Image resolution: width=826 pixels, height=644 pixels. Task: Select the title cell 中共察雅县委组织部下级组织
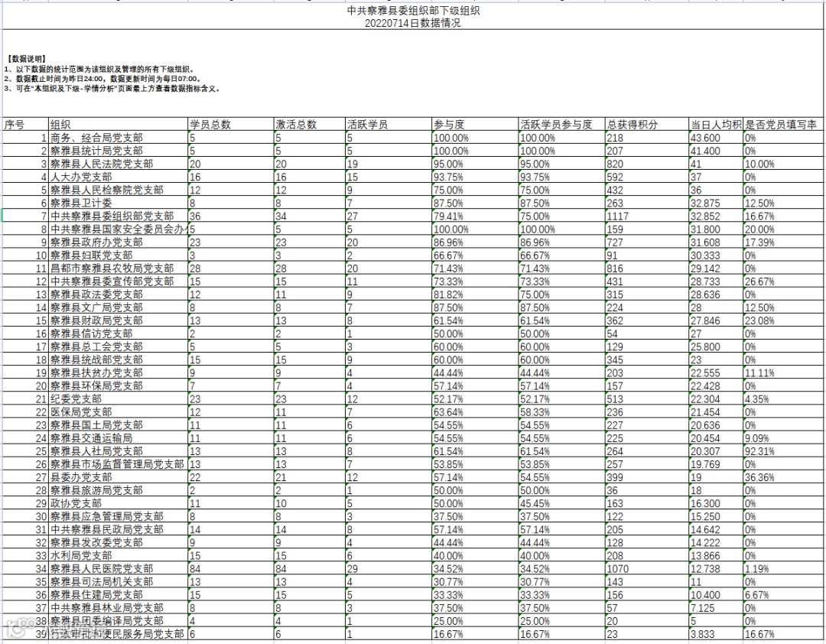[x=413, y=11]
